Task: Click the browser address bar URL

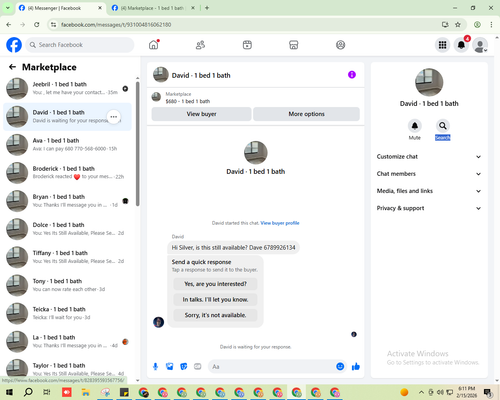Action: (116, 25)
